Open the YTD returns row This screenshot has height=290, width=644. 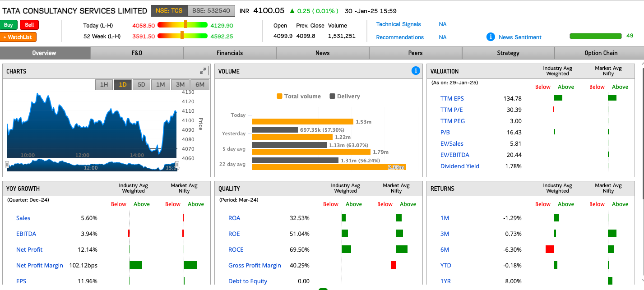[x=446, y=265]
